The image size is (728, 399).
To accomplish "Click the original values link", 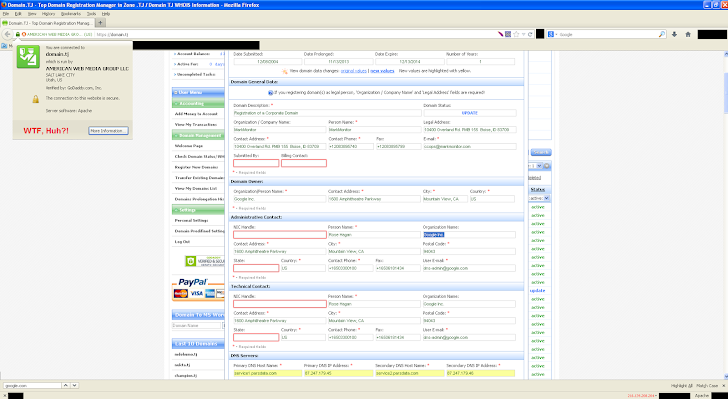I will pos(354,71).
